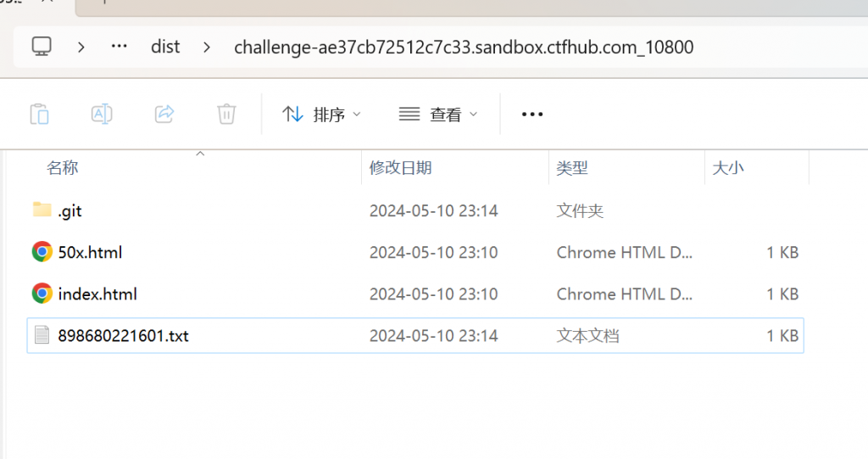Select the index.html file
Image resolution: width=868 pixels, height=459 pixels.
(415, 294)
